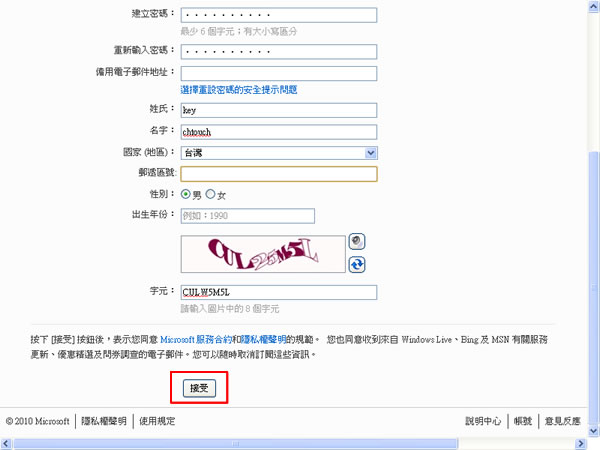This screenshot has width=600, height=450.
Task: Open the footer 使用規定 link
Action: coord(157,421)
